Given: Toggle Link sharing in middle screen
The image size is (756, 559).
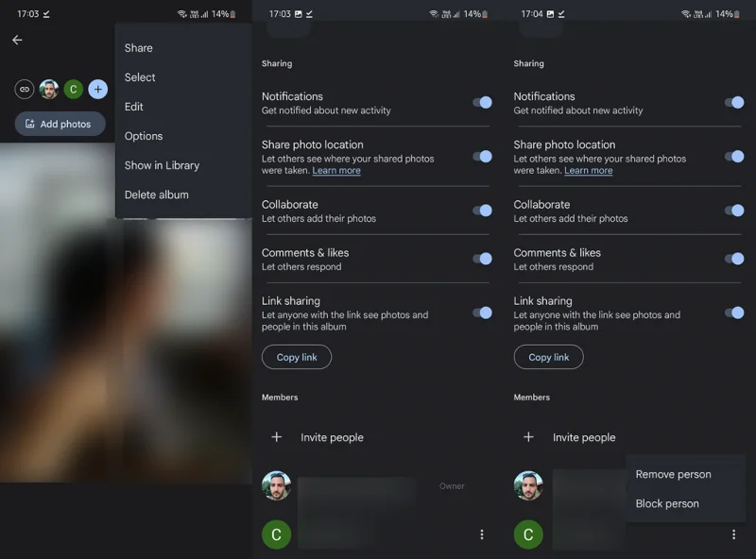Looking at the screenshot, I should point(482,313).
